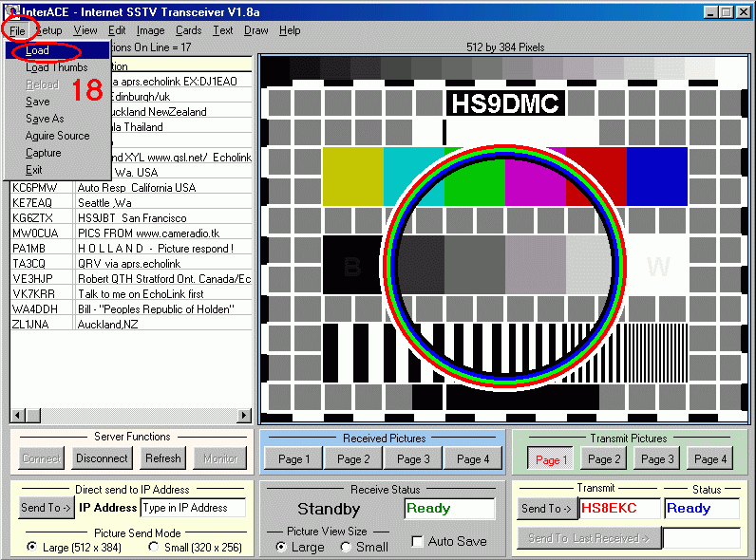Viewport: 756px width, 560px height.
Task: Select Large picture view size
Action: (x=280, y=547)
